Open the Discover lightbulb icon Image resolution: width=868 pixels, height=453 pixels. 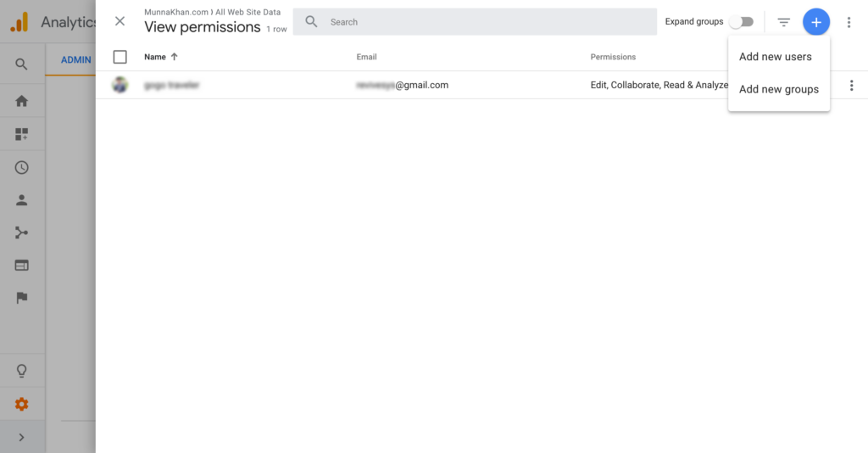[x=22, y=371]
